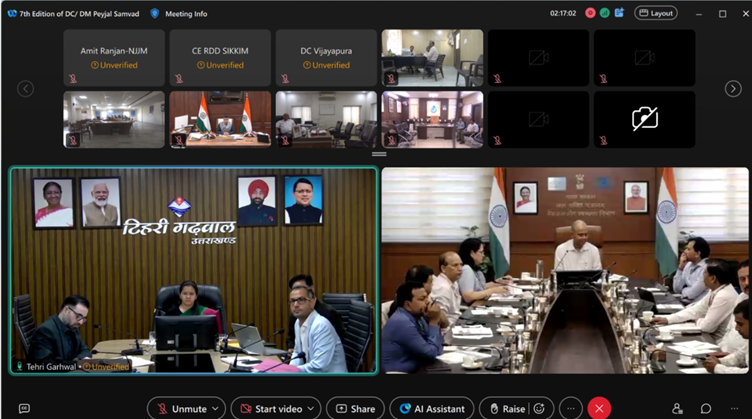Viewport: 752px width, 419px height.
Task: Click the green network quality indicator icon
Action: pyautogui.click(x=605, y=13)
